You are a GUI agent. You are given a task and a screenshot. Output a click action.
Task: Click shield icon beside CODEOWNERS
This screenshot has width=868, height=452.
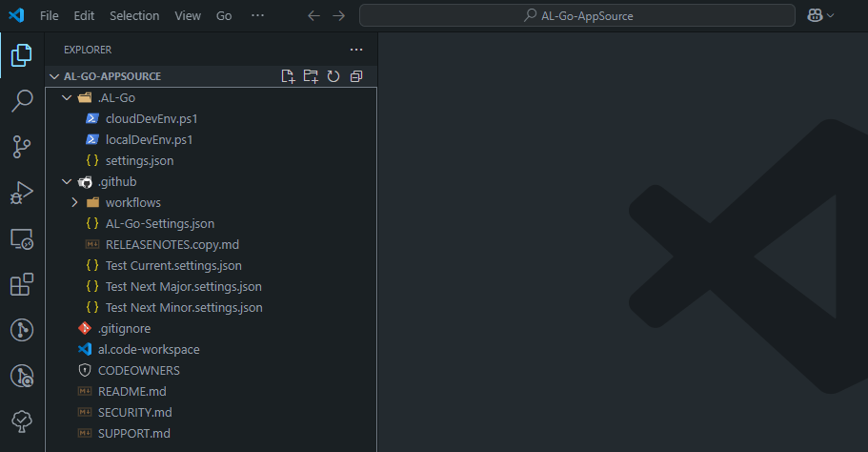coord(85,371)
